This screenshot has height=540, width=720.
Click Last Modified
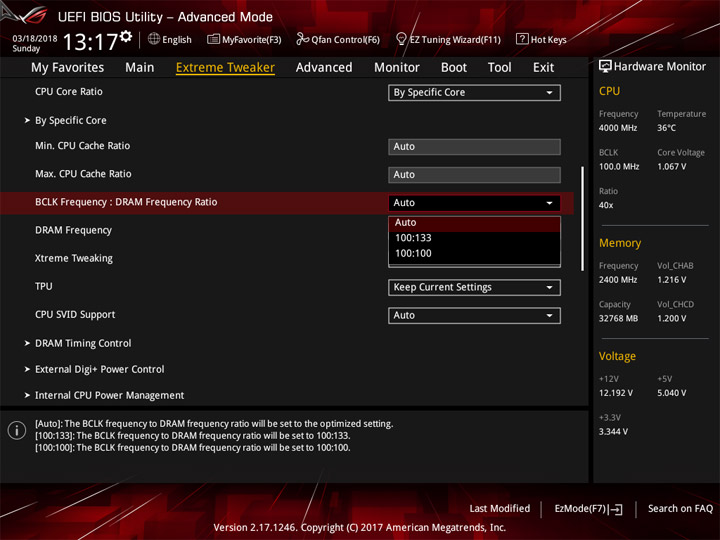pos(500,509)
